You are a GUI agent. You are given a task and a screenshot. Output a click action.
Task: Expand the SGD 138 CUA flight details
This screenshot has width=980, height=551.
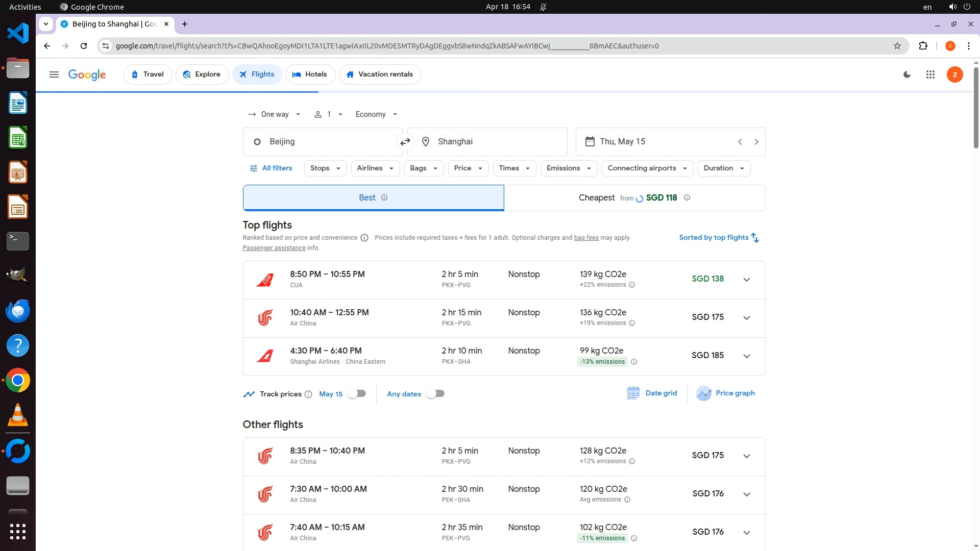tap(746, 280)
